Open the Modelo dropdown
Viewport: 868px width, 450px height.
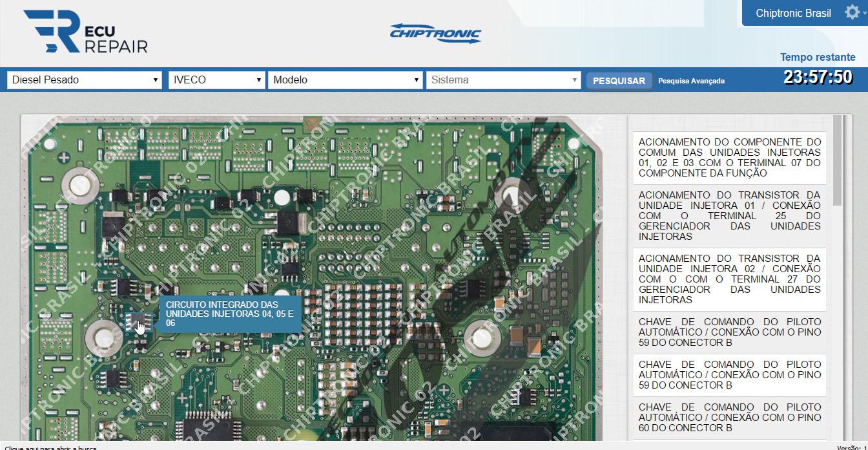(x=346, y=80)
